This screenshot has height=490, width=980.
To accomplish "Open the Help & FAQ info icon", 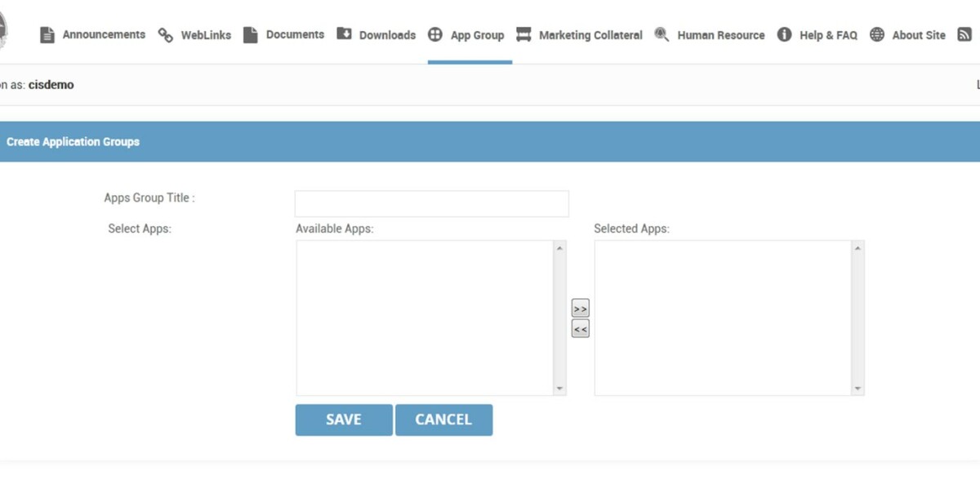I will (x=784, y=34).
